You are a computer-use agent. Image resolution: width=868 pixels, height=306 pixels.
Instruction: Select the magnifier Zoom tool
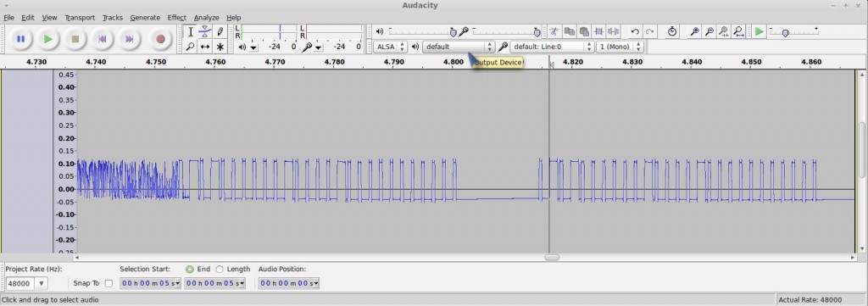pos(191,47)
